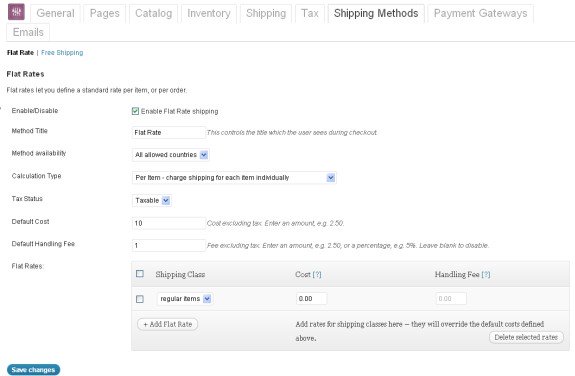Image resolution: width=575 pixels, height=376 pixels.
Task: Open the regular items shipping class dropdown
Action: pos(185,299)
